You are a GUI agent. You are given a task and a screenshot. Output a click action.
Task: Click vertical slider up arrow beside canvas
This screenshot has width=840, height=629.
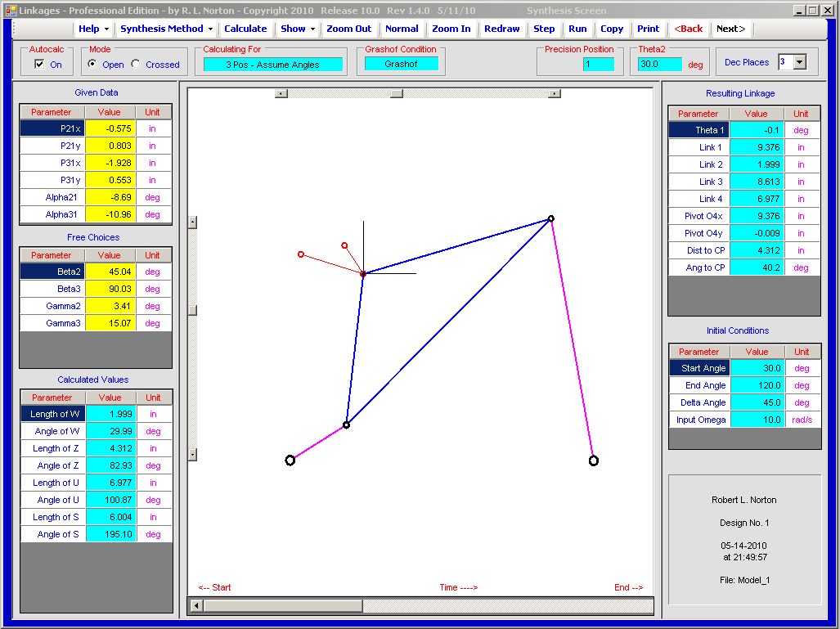tap(193, 222)
